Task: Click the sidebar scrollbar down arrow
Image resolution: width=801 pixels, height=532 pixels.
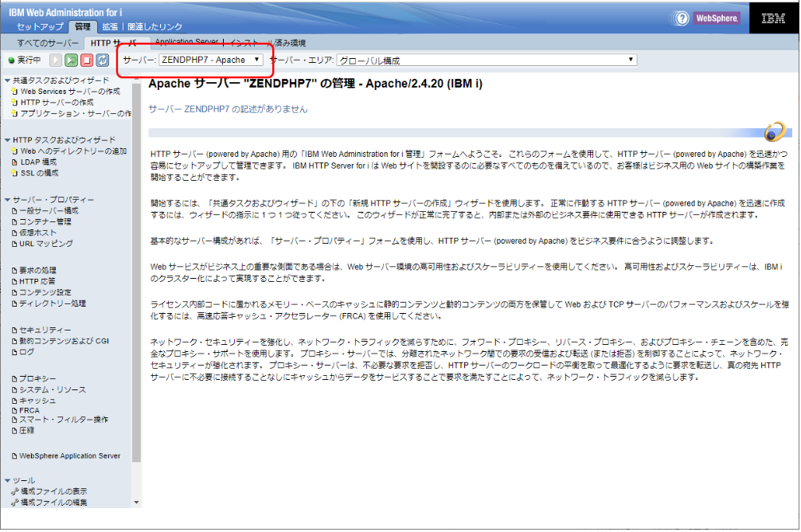Action: point(136,503)
